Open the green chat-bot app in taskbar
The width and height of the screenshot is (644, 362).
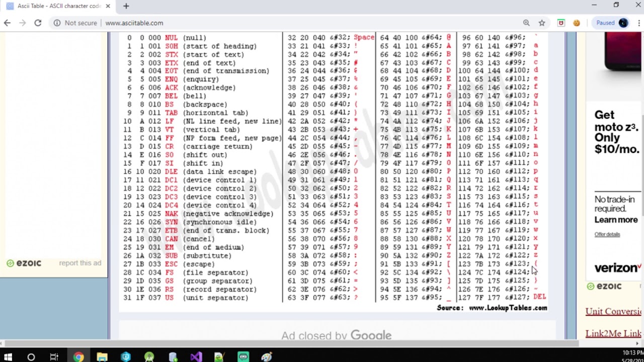(243, 357)
